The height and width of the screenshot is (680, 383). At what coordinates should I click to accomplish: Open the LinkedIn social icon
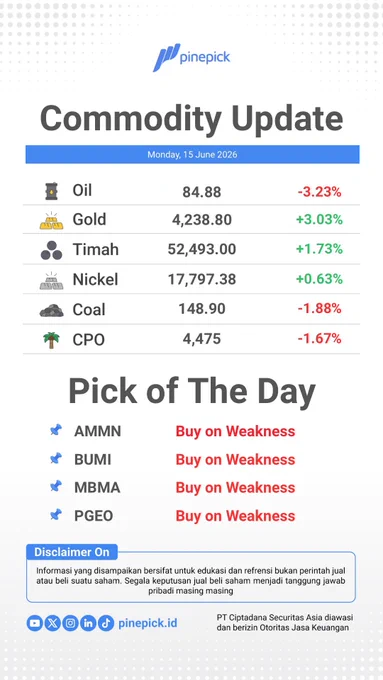(x=88, y=624)
